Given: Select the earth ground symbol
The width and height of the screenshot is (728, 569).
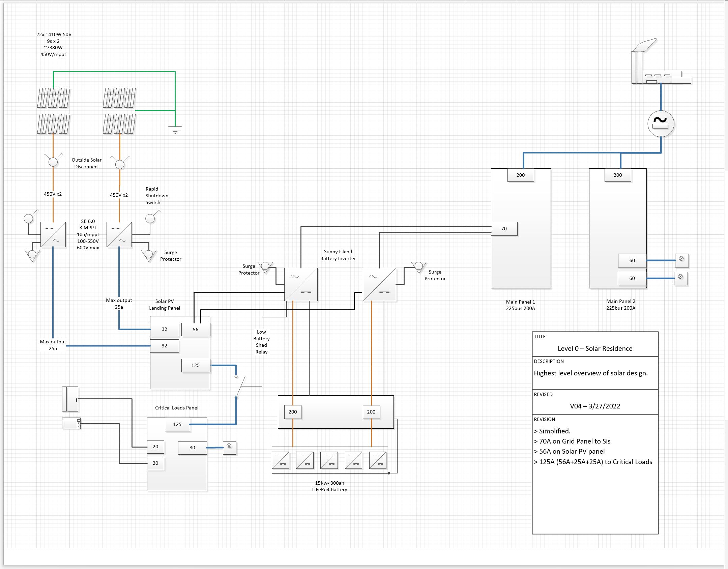Looking at the screenshot, I should [x=175, y=130].
